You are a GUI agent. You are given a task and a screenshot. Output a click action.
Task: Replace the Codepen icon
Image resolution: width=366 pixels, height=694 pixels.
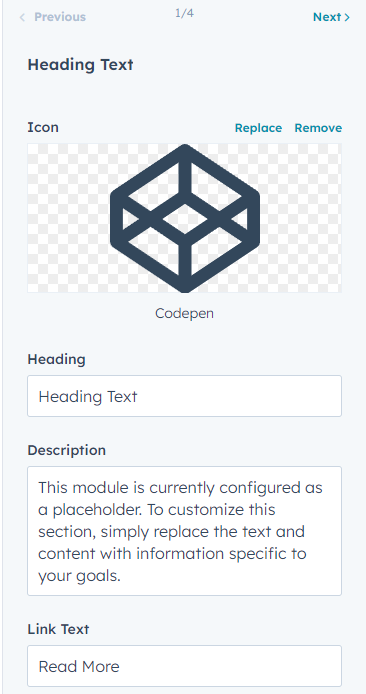coord(258,128)
